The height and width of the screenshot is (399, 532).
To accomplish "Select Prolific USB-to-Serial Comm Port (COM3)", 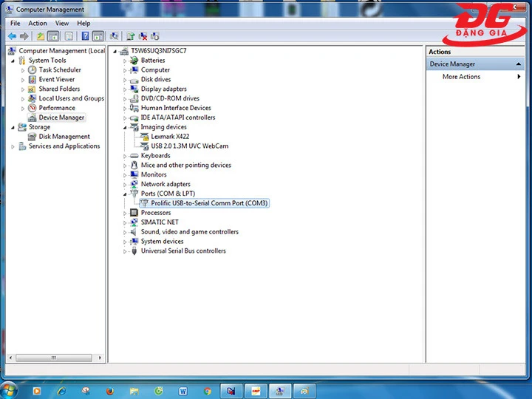I will pos(208,203).
